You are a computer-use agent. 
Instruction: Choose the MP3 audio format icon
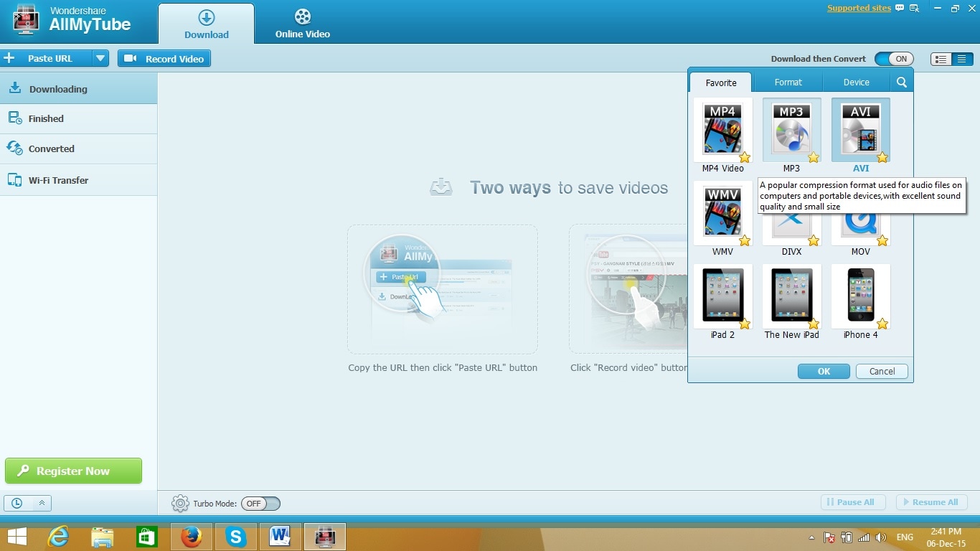(x=791, y=130)
